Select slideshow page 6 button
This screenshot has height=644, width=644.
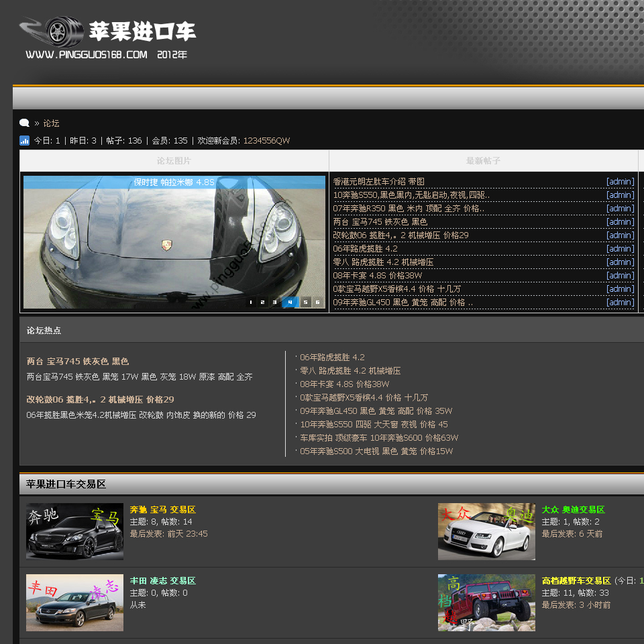[x=317, y=302]
